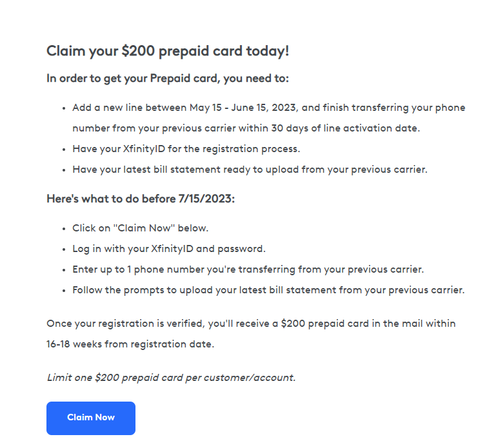This screenshot has height=448, width=478.
Task: Click the "Claim your $200 prepaid card today!" heading
Action: pyautogui.click(x=168, y=52)
